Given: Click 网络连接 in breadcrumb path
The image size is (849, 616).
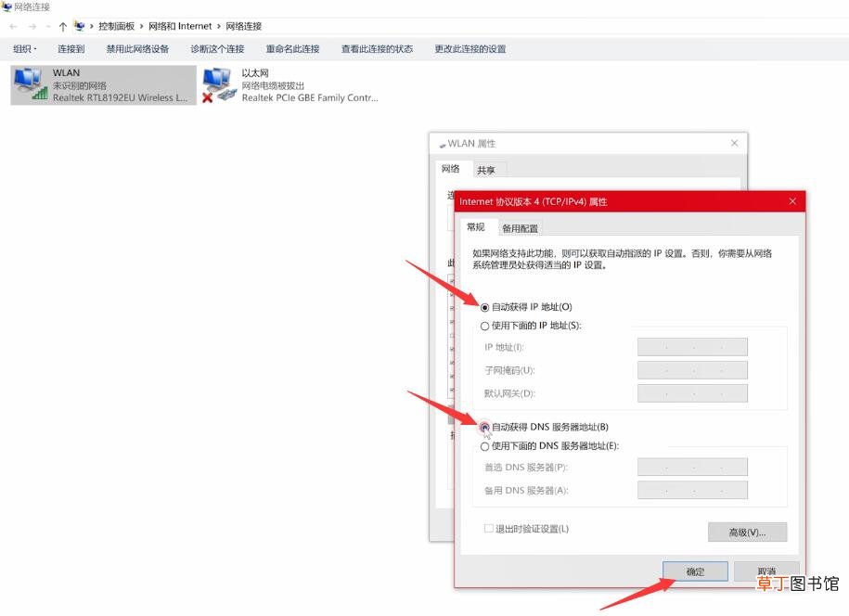Looking at the screenshot, I should 244,26.
